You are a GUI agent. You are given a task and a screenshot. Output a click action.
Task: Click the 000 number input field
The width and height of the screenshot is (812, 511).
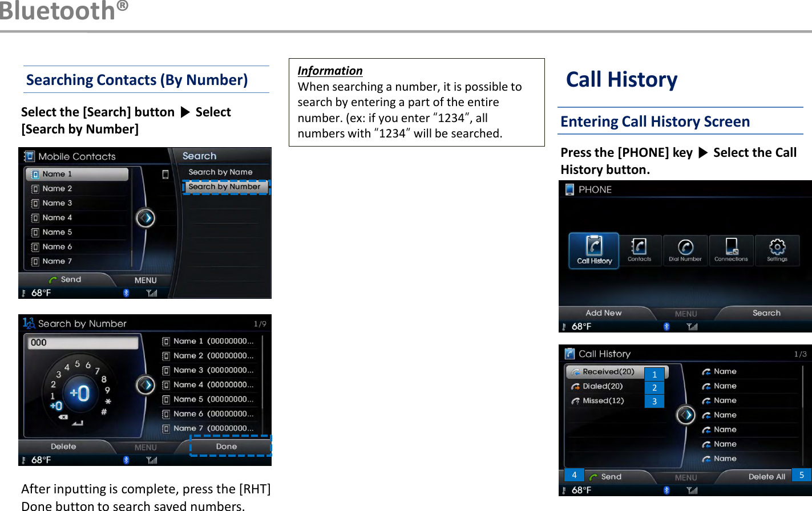click(83, 342)
